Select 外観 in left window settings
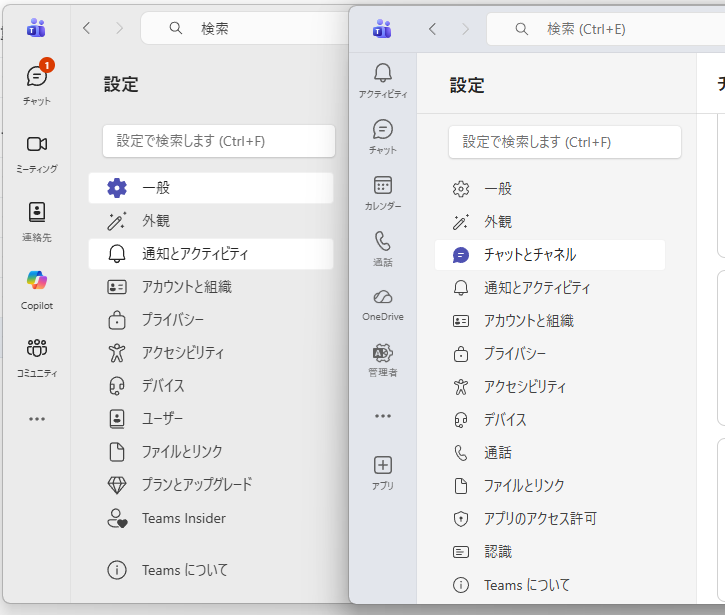The width and height of the screenshot is (725, 615). tap(211, 221)
